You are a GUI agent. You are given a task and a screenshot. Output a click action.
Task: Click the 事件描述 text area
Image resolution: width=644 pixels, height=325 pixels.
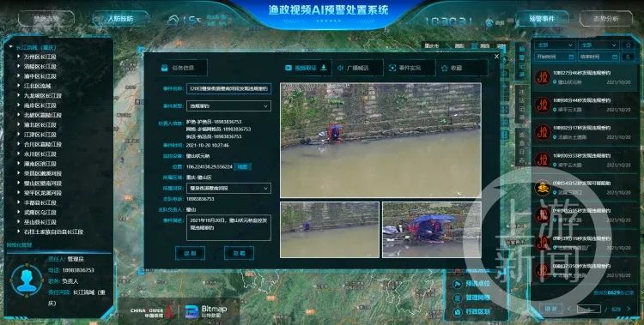click(228, 227)
